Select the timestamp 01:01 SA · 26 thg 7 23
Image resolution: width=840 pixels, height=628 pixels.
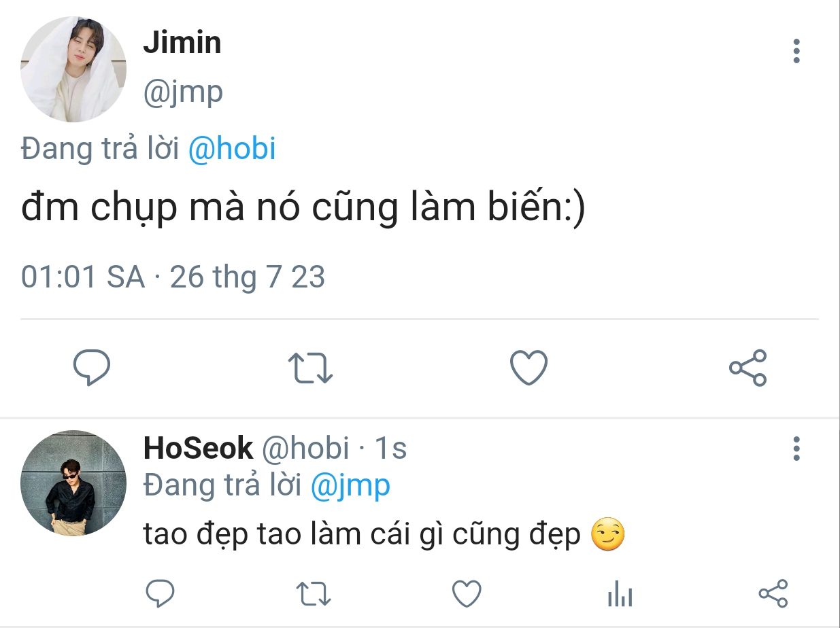point(173,277)
